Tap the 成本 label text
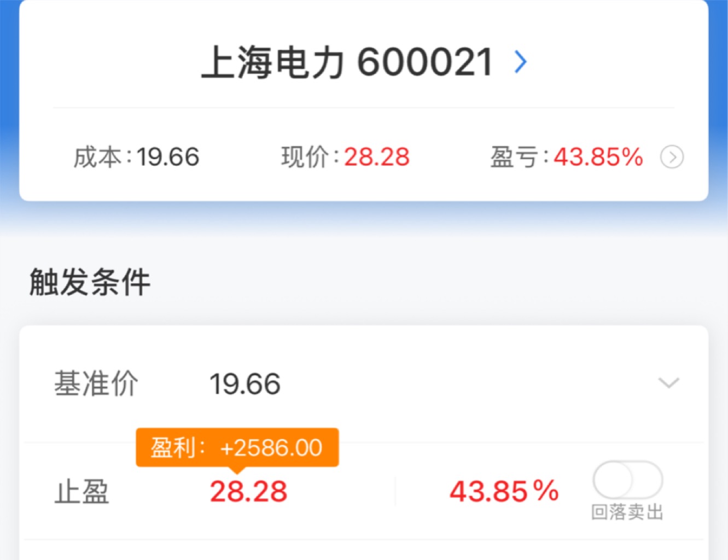 (97, 157)
